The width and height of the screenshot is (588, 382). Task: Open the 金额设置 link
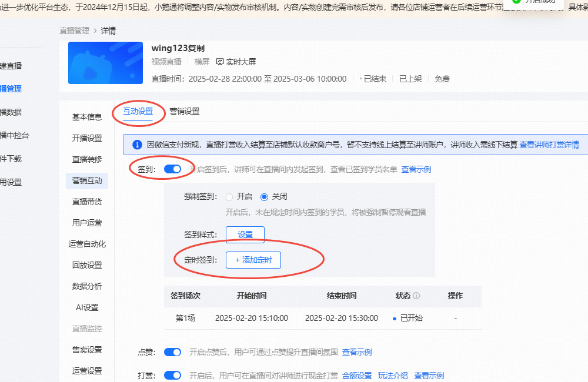coord(357,376)
